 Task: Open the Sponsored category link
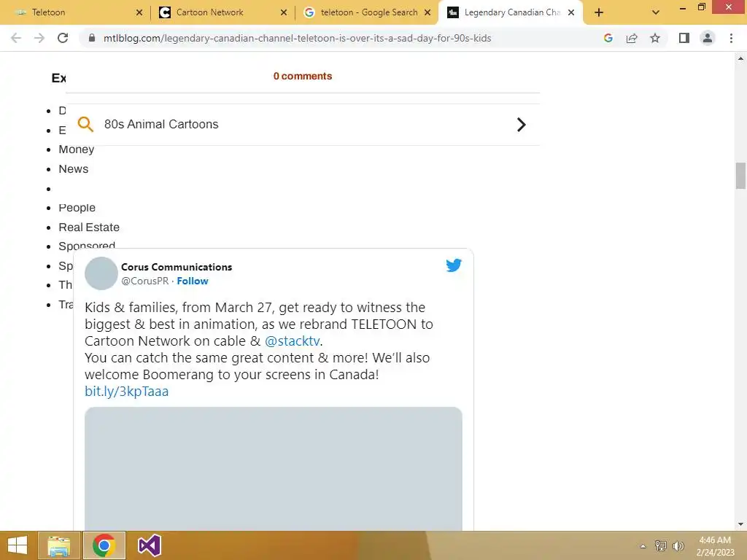click(87, 245)
